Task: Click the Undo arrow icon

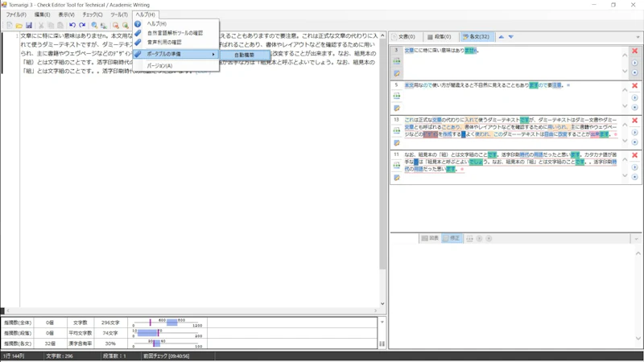Action: point(72,26)
